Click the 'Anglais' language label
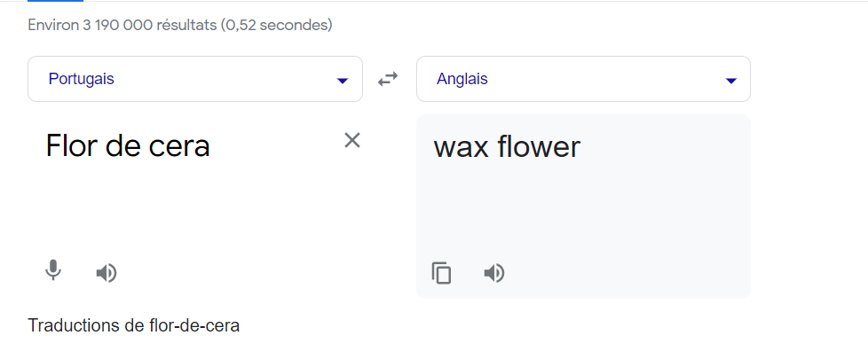This screenshot has height=359, width=868. click(x=462, y=79)
